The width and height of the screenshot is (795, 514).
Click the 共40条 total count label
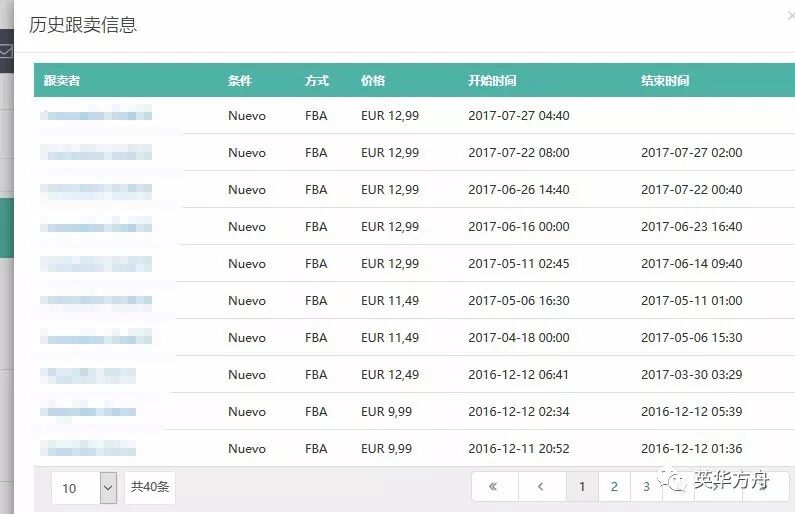[150, 487]
